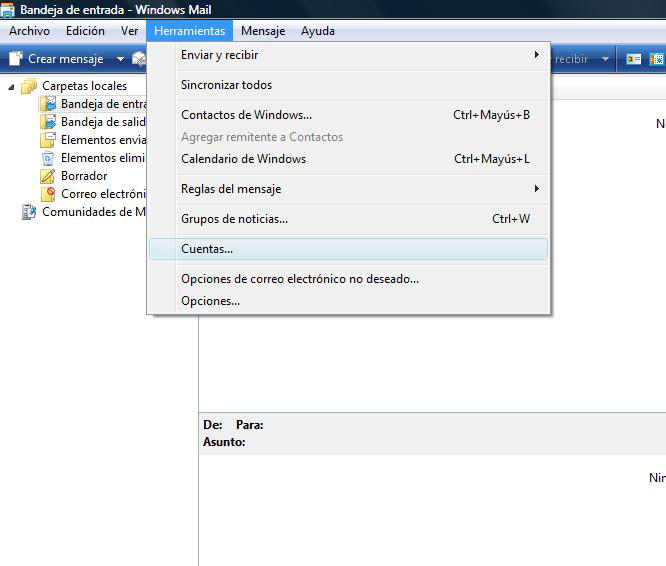Click the junk mail folder icon
The image size is (666, 566).
point(48,194)
